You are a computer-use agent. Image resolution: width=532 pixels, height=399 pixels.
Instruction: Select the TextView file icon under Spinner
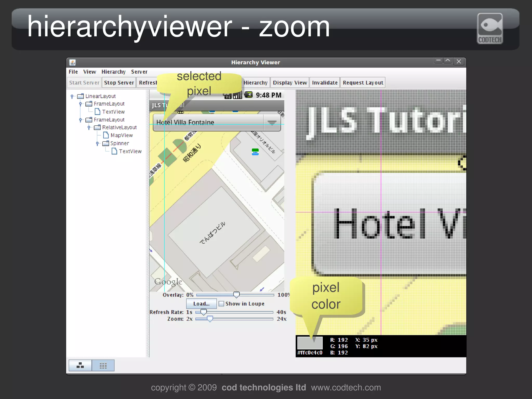114,151
